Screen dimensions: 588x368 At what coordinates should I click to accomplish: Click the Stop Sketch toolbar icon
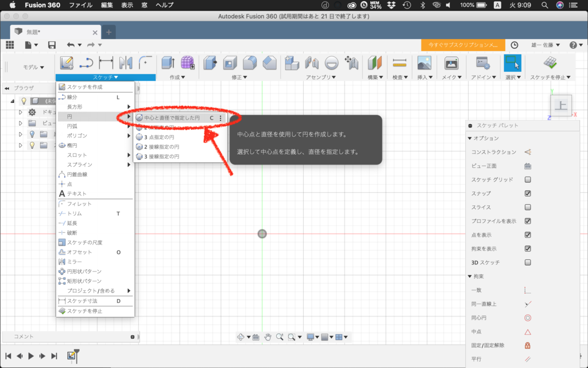(x=550, y=63)
